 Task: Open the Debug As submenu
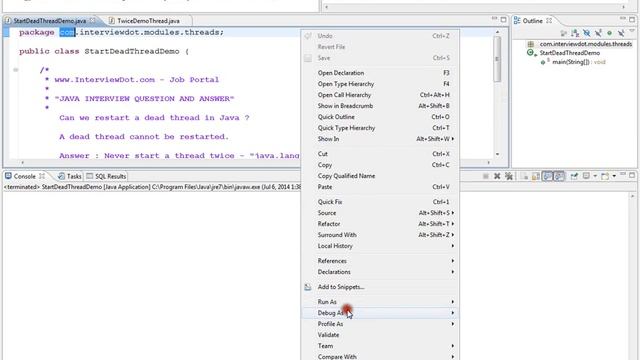(380, 313)
